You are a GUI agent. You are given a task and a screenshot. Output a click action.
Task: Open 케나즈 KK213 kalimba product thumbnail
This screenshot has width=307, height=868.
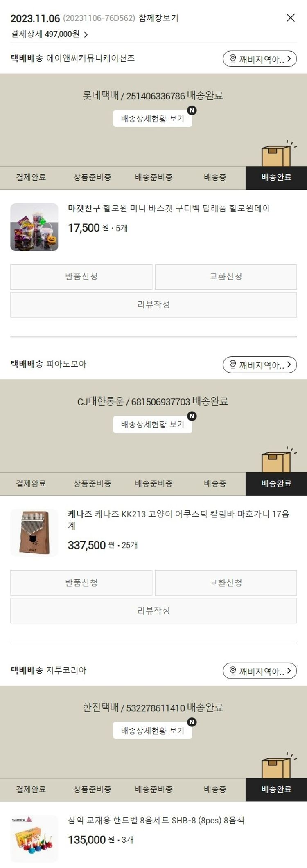[x=34, y=533]
